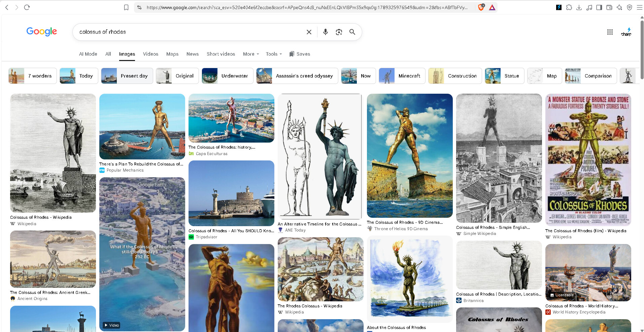Screen dimensions: 644x332
Task: Open the browser hamburger main menu
Action: click(x=639, y=7)
